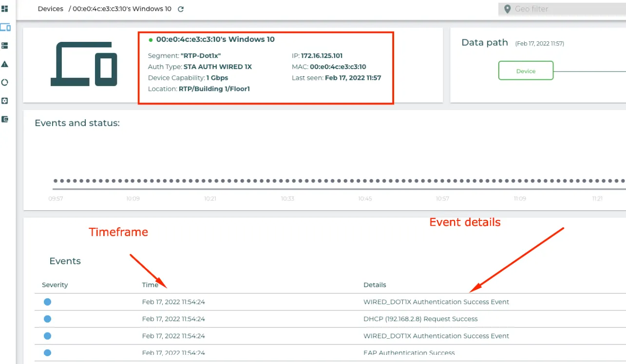Go back to Devices breadcrumb
The width and height of the screenshot is (626, 364).
[51, 9]
